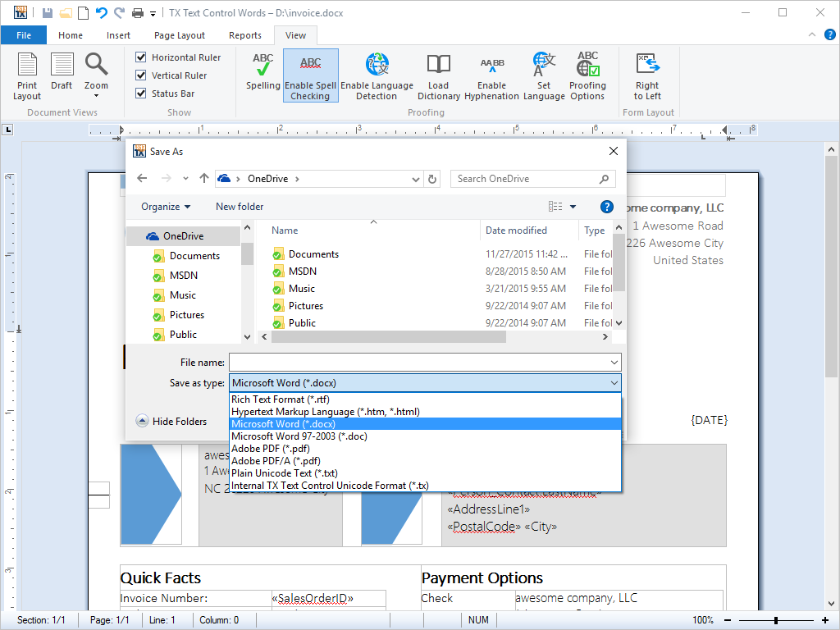Switch to Draft view
The width and height of the screenshot is (840, 630).
[x=62, y=71]
